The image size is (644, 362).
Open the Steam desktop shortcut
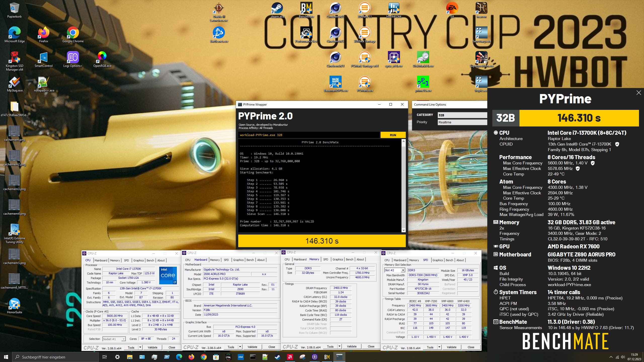pyautogui.click(x=277, y=10)
